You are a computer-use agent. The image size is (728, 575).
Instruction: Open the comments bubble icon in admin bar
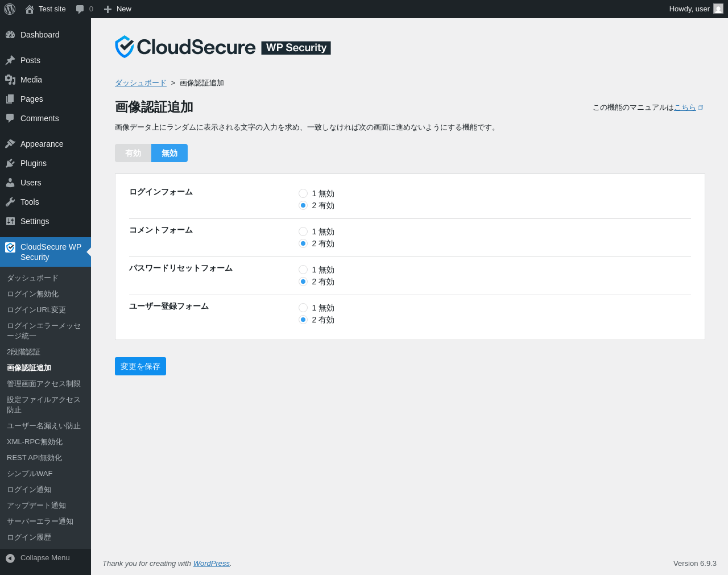pos(80,9)
